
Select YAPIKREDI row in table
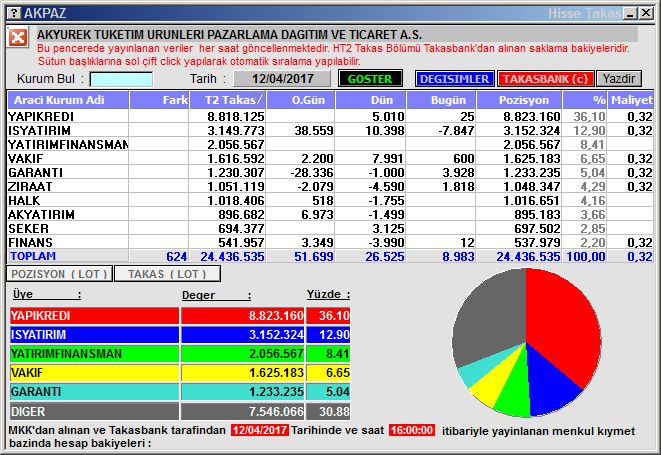[x=330, y=116]
